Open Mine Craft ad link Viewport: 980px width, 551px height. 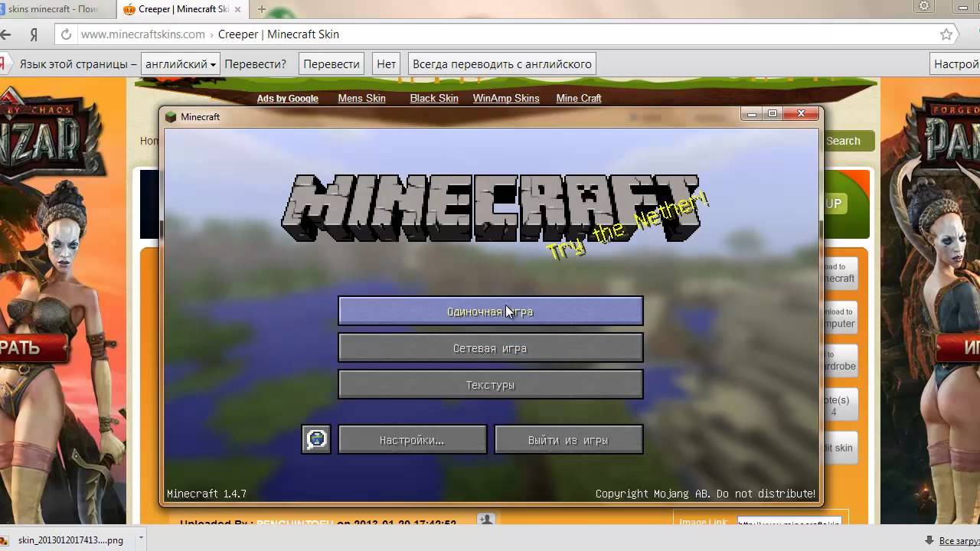579,99
